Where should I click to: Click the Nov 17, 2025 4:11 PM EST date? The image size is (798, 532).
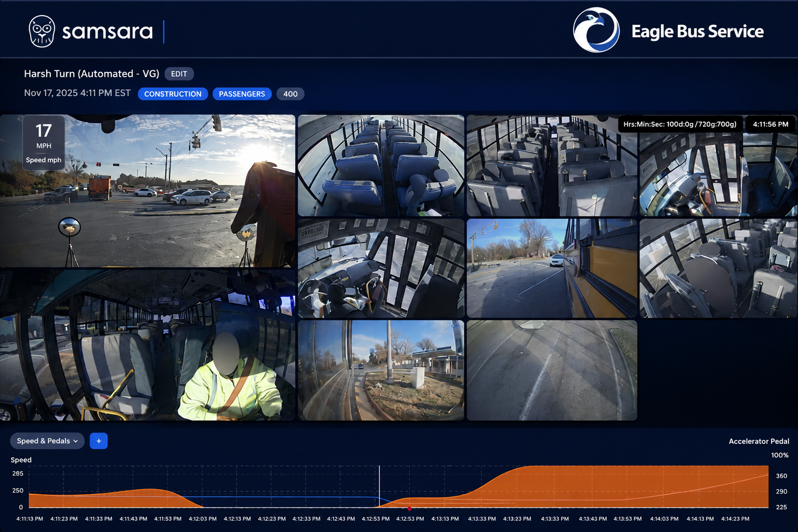77,93
